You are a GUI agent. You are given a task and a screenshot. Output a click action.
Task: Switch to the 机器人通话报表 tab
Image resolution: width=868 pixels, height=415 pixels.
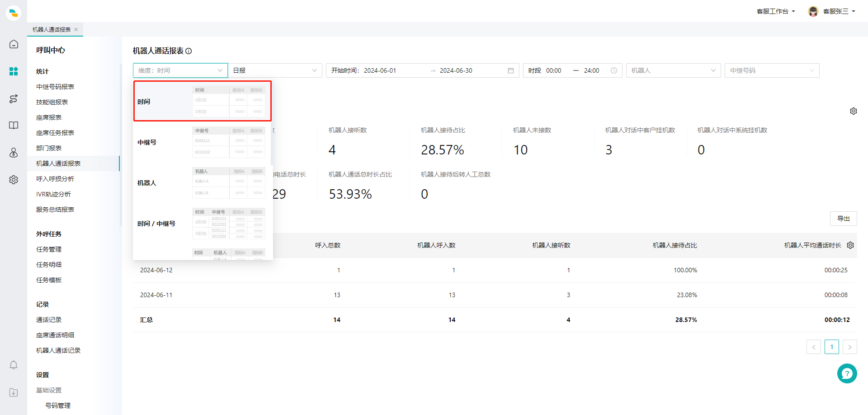click(52, 29)
